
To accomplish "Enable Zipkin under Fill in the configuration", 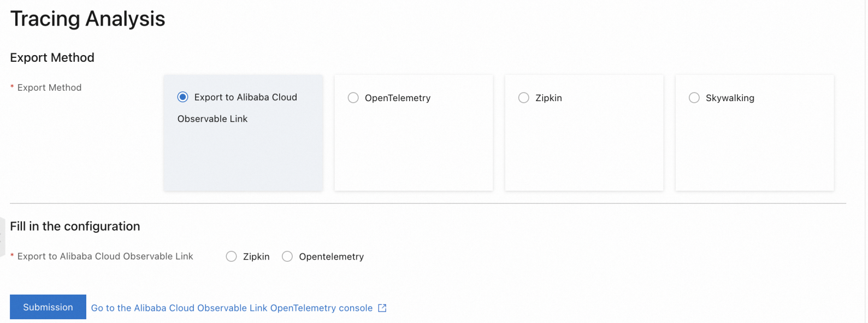I will tap(232, 257).
